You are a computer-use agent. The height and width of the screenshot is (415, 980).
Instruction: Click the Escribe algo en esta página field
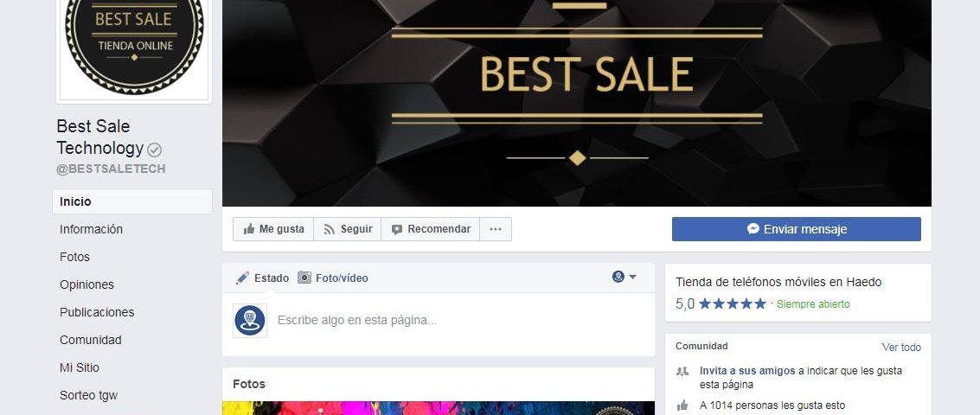pos(459,321)
